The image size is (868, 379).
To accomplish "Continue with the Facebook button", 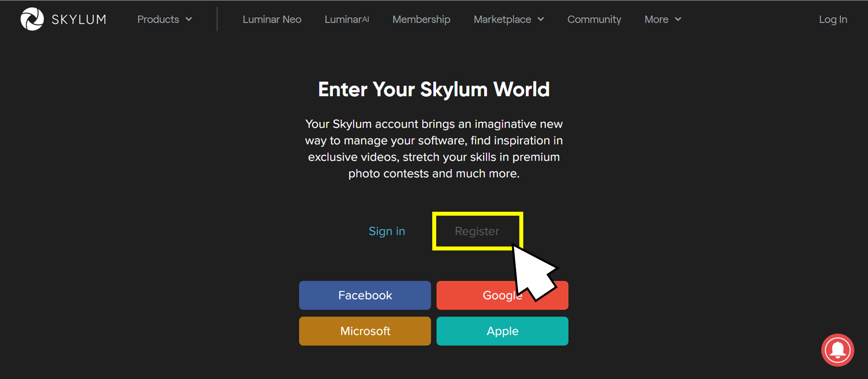I will (365, 295).
